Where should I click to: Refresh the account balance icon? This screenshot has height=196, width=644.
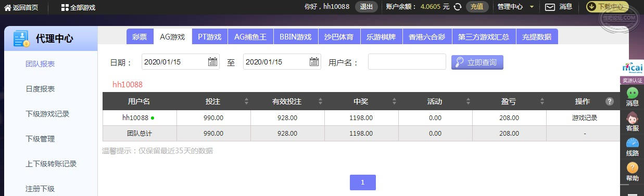tap(458, 7)
